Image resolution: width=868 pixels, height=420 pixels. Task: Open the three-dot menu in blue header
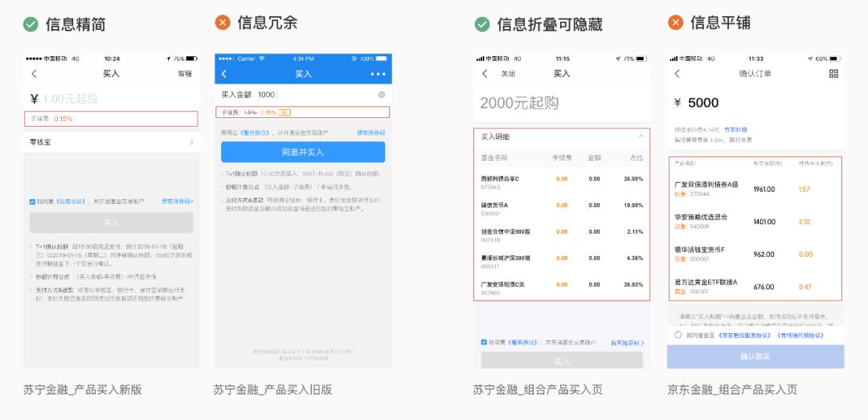[x=378, y=74]
